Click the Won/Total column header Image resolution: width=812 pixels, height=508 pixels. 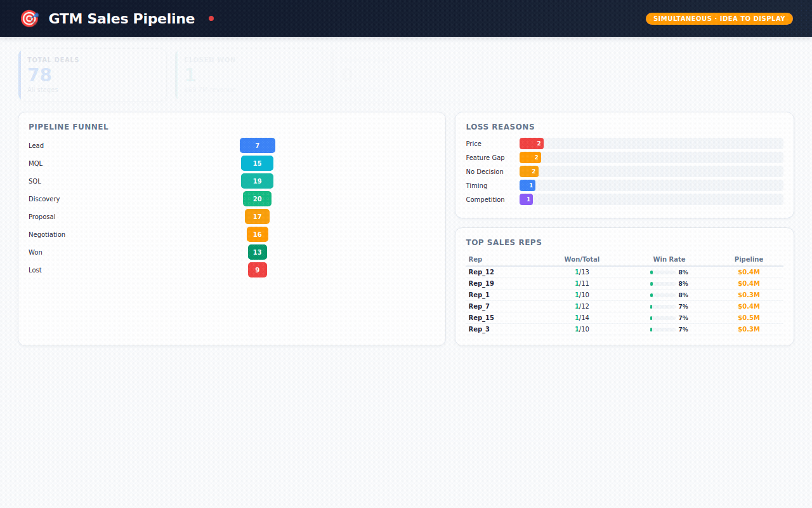tap(582, 259)
